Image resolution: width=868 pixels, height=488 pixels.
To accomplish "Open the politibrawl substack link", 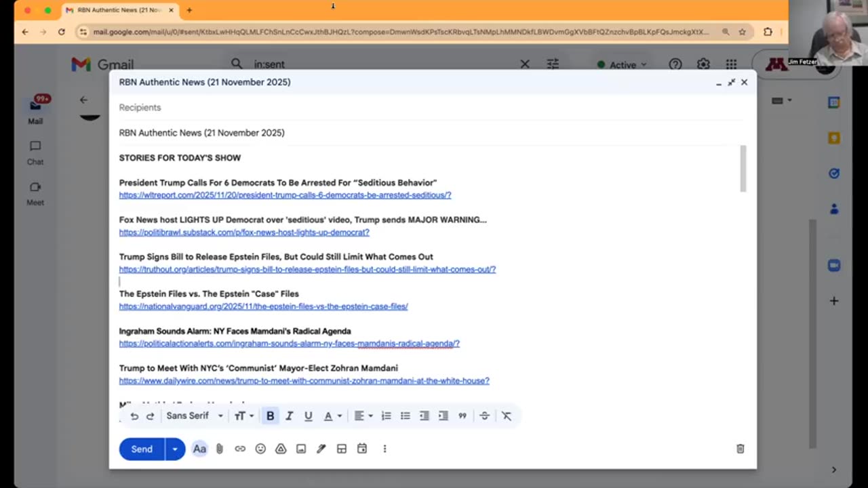I will tap(244, 232).
